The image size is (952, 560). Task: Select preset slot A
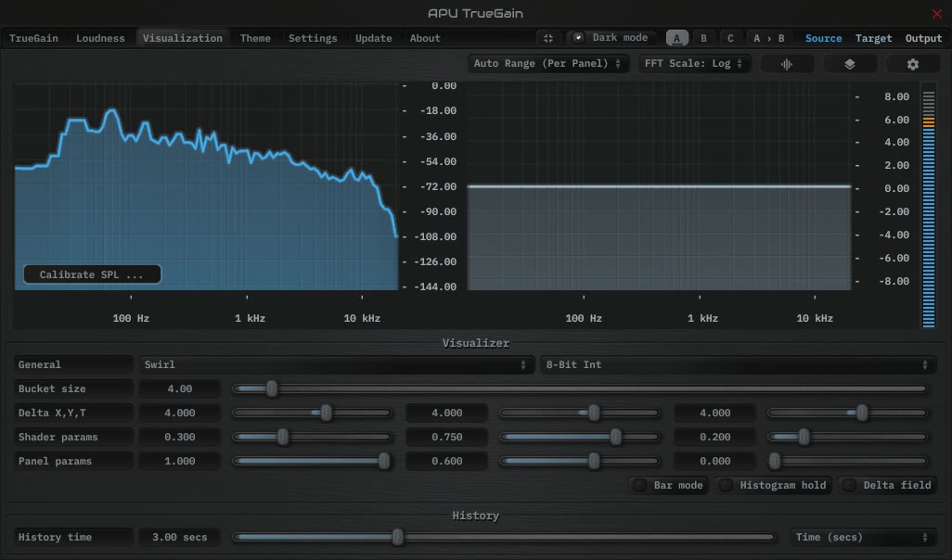tap(677, 38)
